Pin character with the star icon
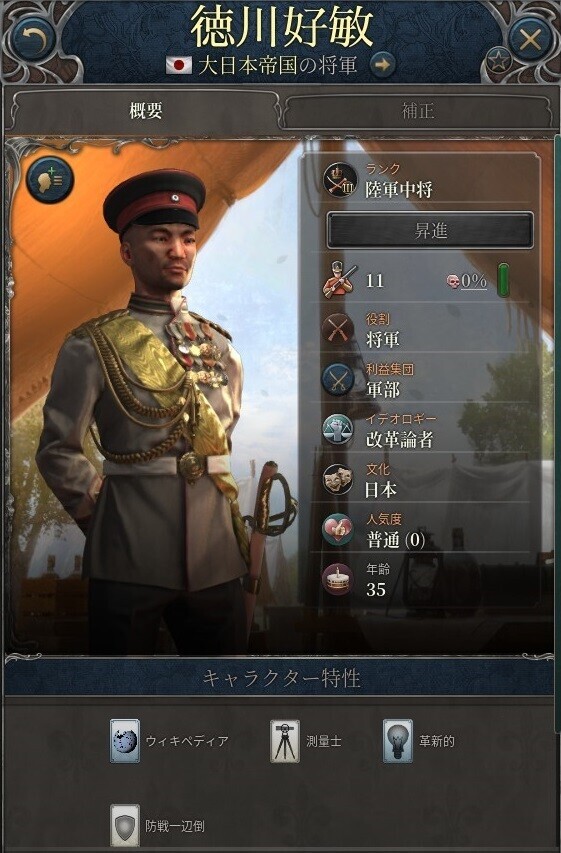Viewport: 561px width, 853px height. coord(498,61)
